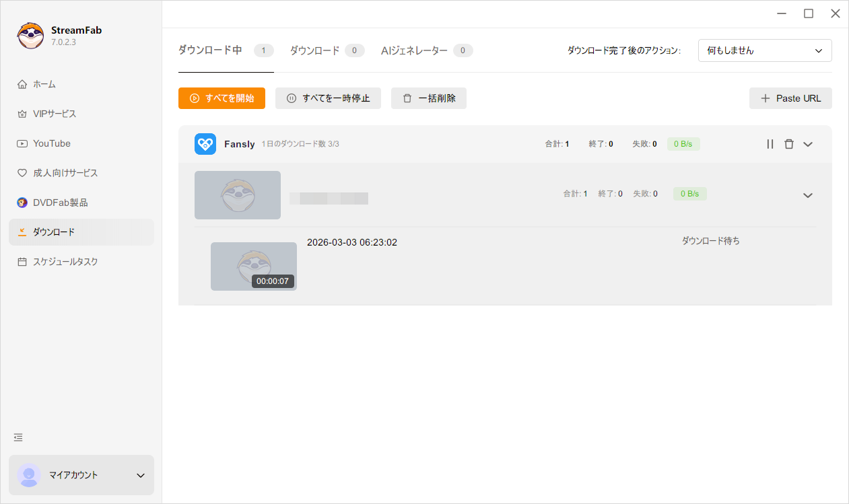The width and height of the screenshot is (849, 504).
Task: Toggle pause on all downloads via すべてを一時停止
Action: (x=328, y=98)
